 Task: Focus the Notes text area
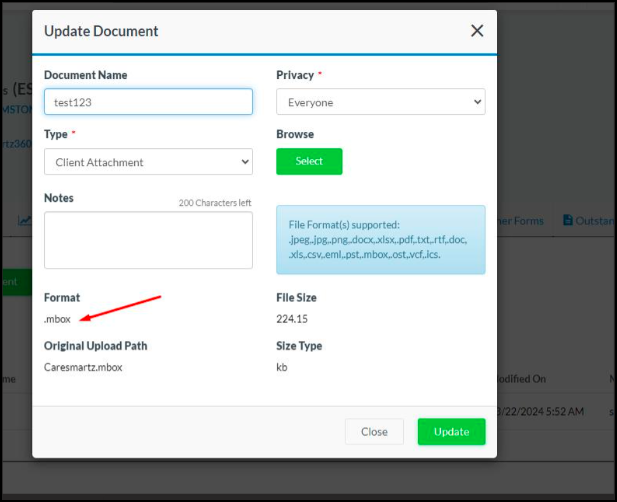pos(148,240)
